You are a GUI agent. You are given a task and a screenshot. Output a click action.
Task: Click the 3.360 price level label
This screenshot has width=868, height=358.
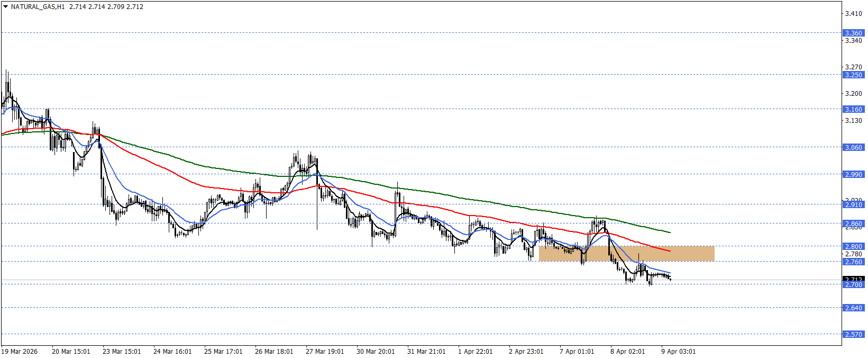click(853, 33)
